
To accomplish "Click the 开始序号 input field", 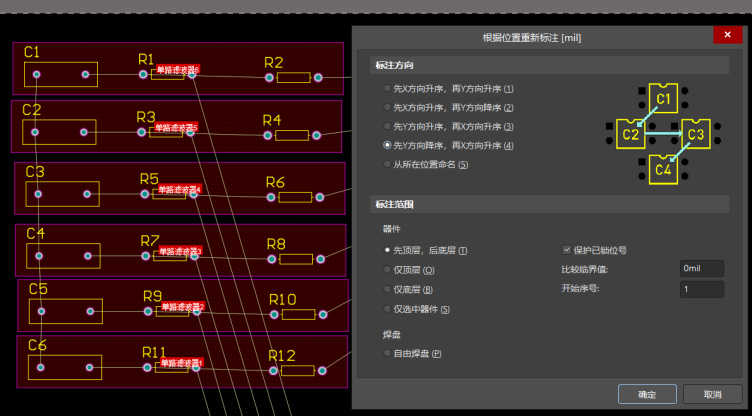I will (x=700, y=289).
